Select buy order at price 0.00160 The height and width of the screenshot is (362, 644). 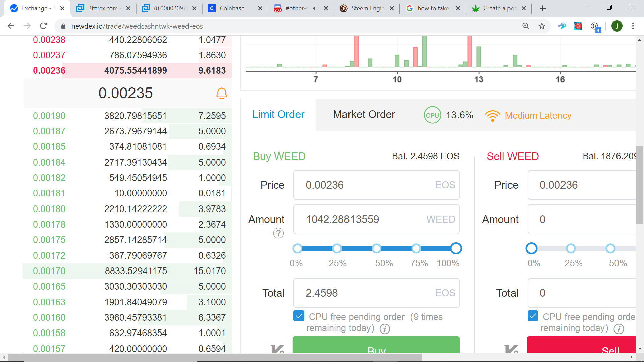pyautogui.click(x=127, y=318)
